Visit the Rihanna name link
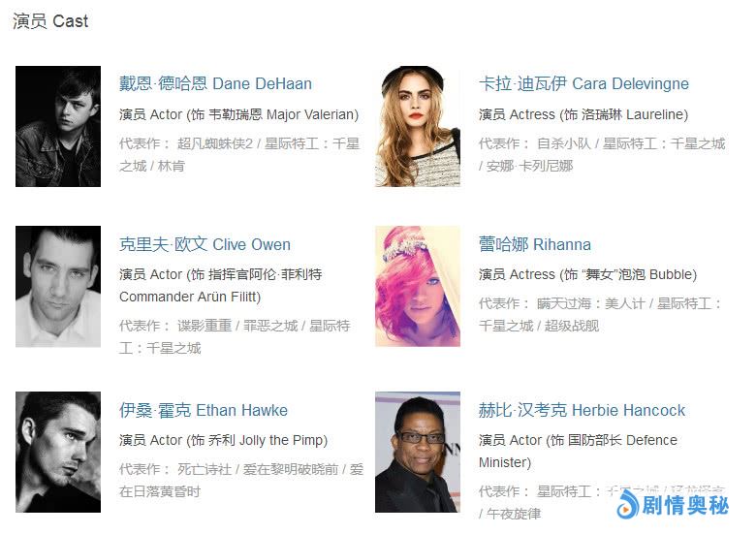Image resolution: width=756 pixels, height=534 pixels. [x=535, y=244]
